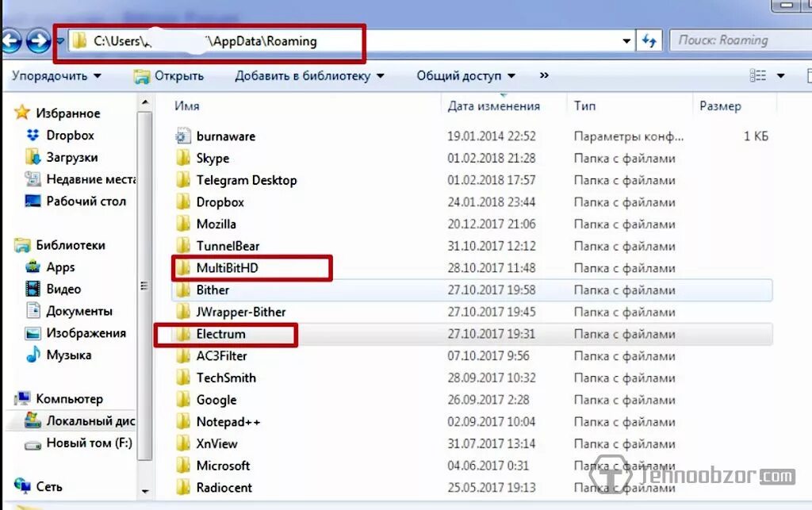Select the Radiocent folder icon

[183, 487]
